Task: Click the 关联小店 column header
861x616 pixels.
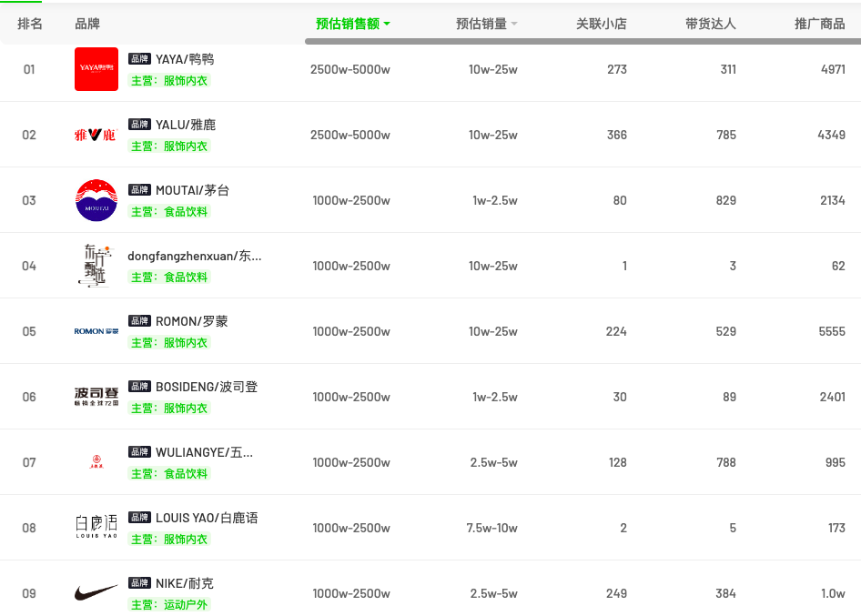Action: [602, 24]
